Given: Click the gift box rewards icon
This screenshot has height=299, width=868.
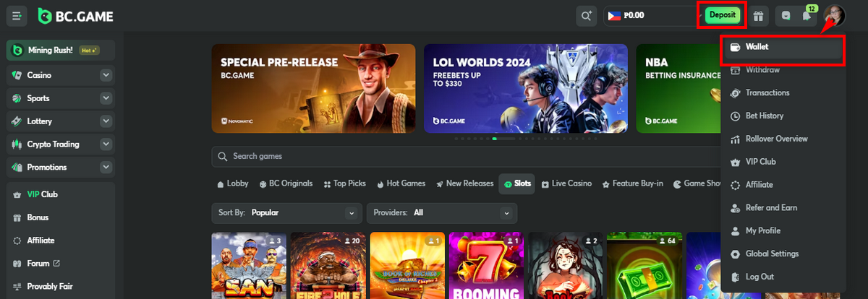Looking at the screenshot, I should point(758,15).
